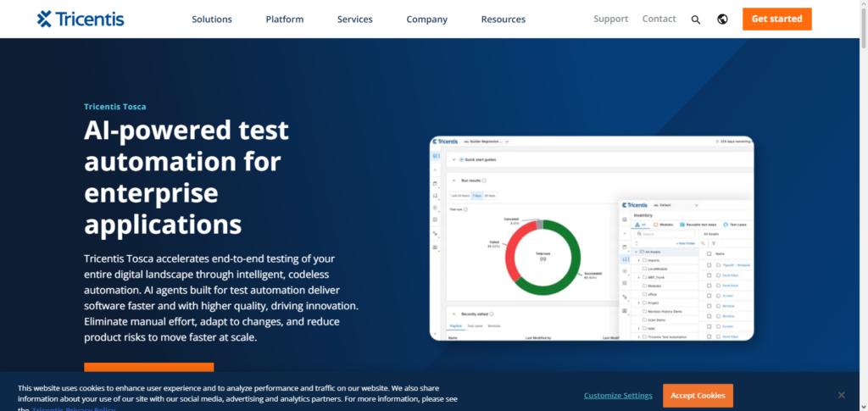Select 7 days filter in screenshot
868x411 pixels.
477,196
